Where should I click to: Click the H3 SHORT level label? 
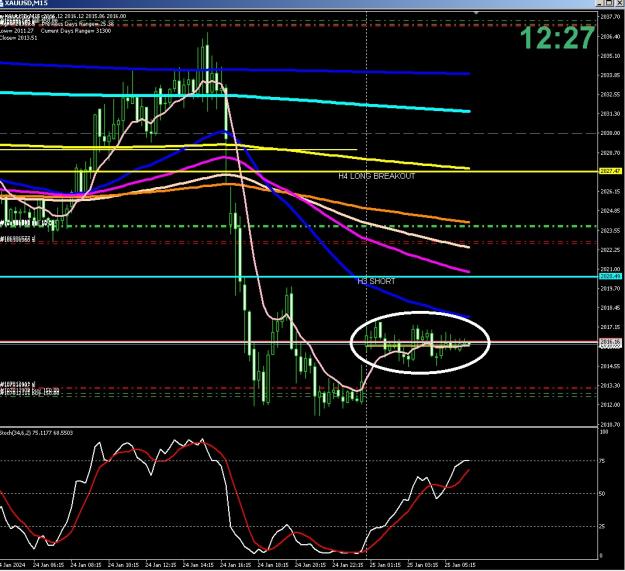click(376, 281)
